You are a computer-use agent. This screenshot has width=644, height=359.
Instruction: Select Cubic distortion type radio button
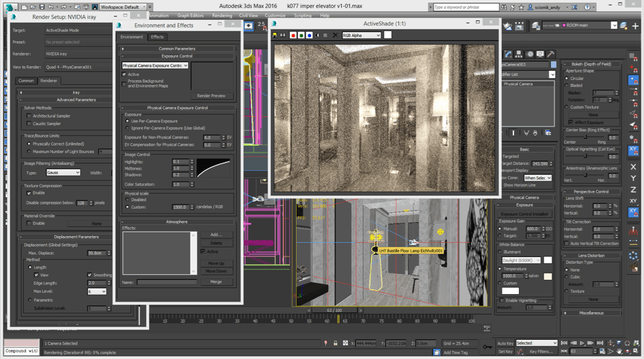pos(567,277)
